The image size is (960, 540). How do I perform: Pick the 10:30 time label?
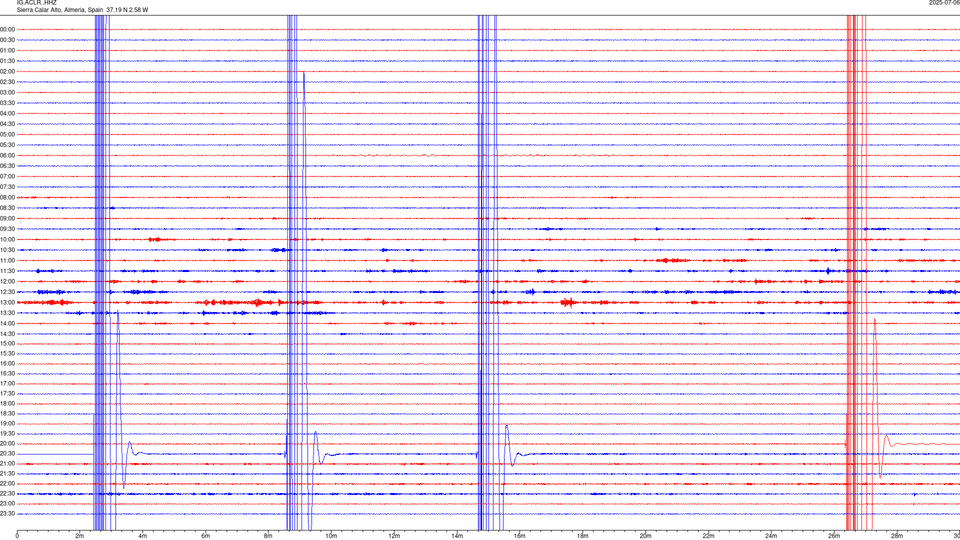7,250
